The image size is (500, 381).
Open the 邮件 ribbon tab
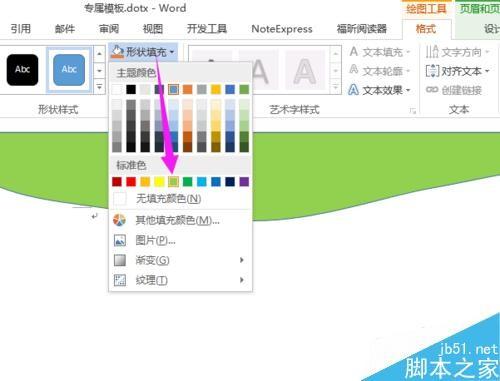pos(65,29)
